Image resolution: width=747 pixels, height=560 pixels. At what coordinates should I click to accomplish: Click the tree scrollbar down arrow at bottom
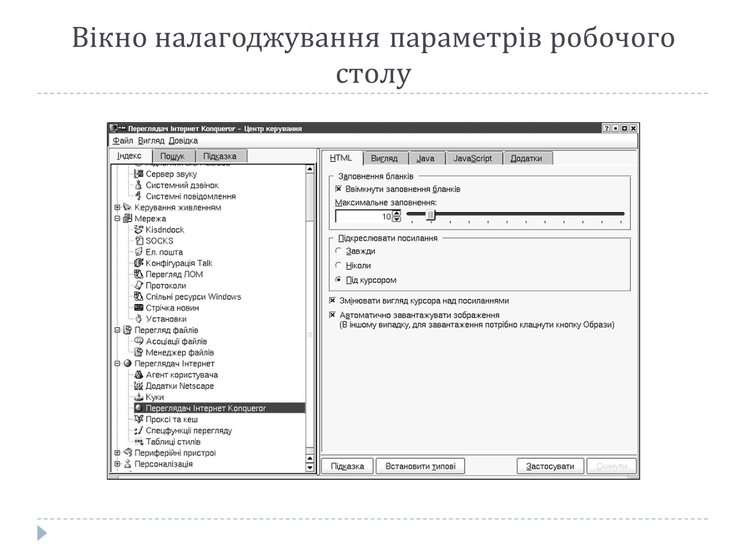[310, 467]
